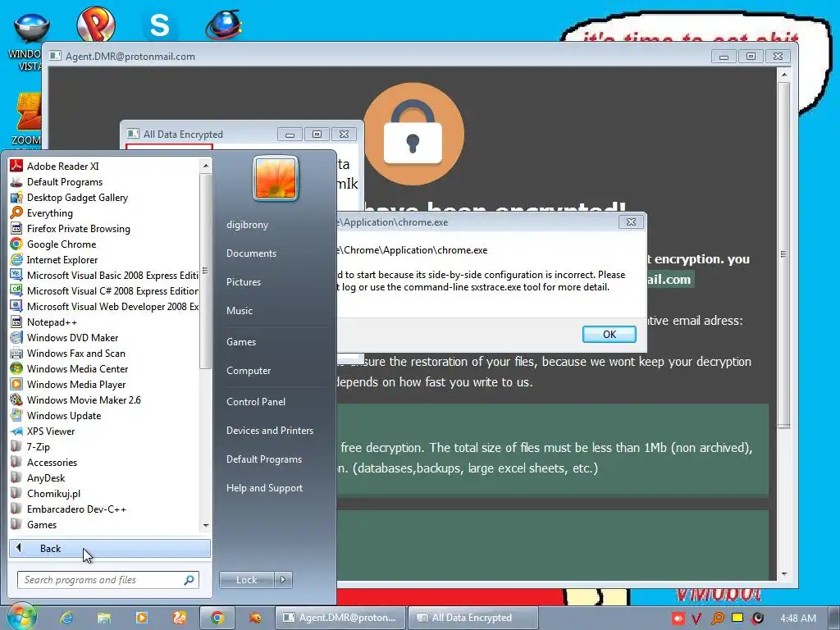Click the Chrome taskbar button

point(217,618)
